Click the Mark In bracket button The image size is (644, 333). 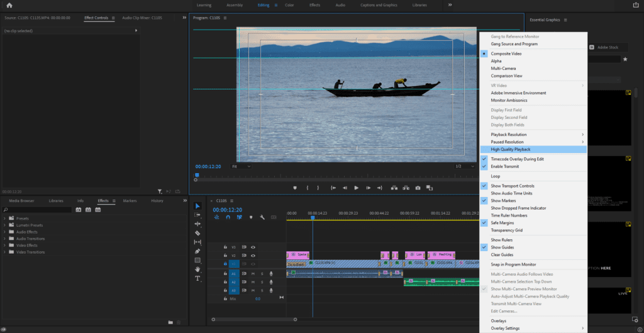307,188
